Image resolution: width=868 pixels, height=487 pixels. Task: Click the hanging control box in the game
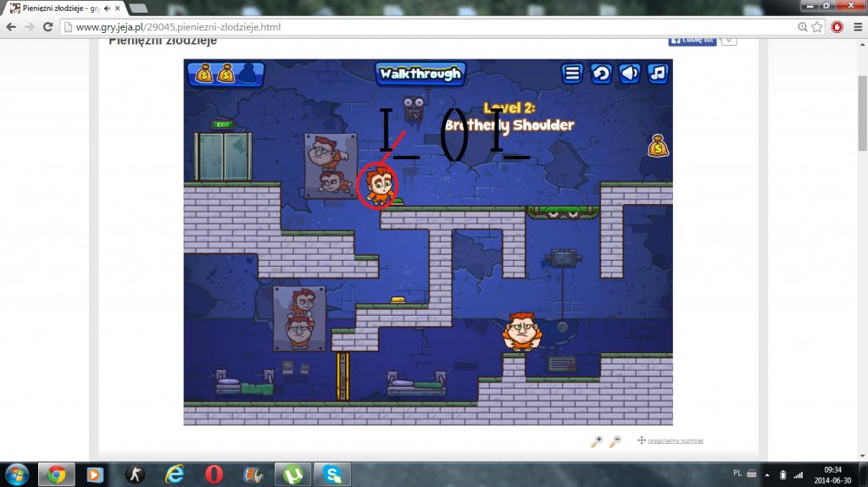pyautogui.click(x=563, y=258)
